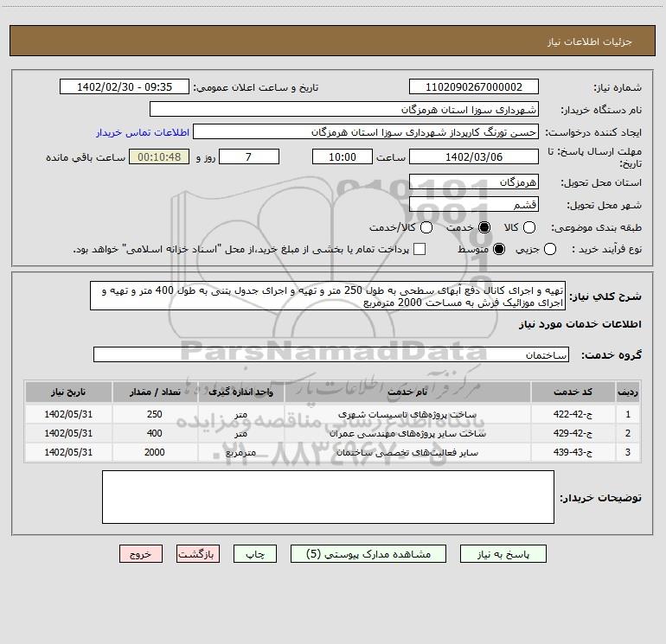Click the need number field 1102090267000002
The height and width of the screenshot is (644, 666).
click(474, 86)
